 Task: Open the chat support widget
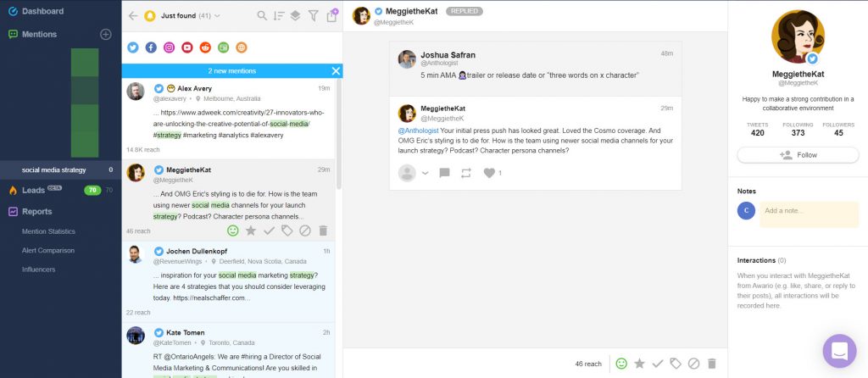point(839,351)
